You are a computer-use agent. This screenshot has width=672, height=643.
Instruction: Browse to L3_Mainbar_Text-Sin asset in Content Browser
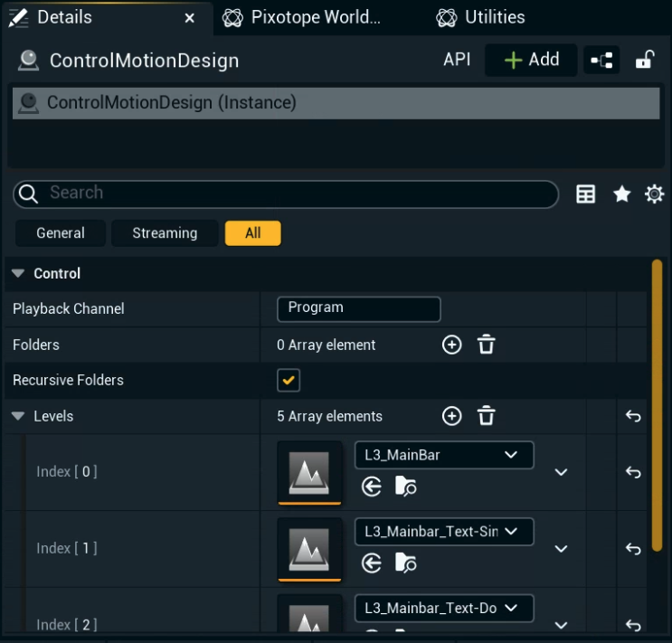pyautogui.click(x=406, y=564)
